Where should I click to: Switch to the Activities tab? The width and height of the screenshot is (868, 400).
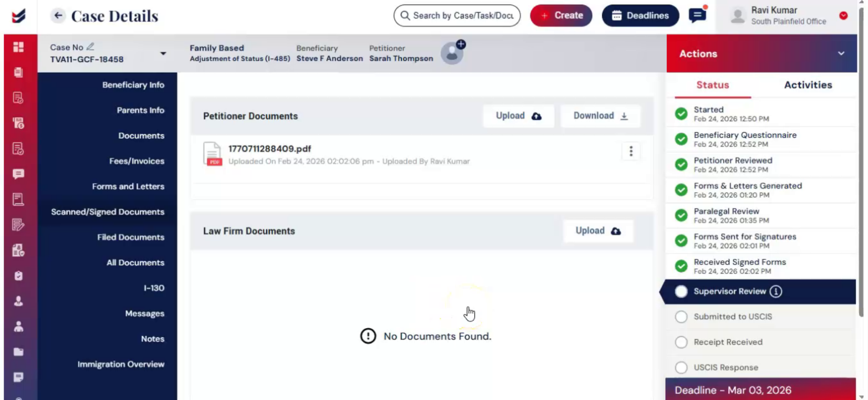click(808, 85)
